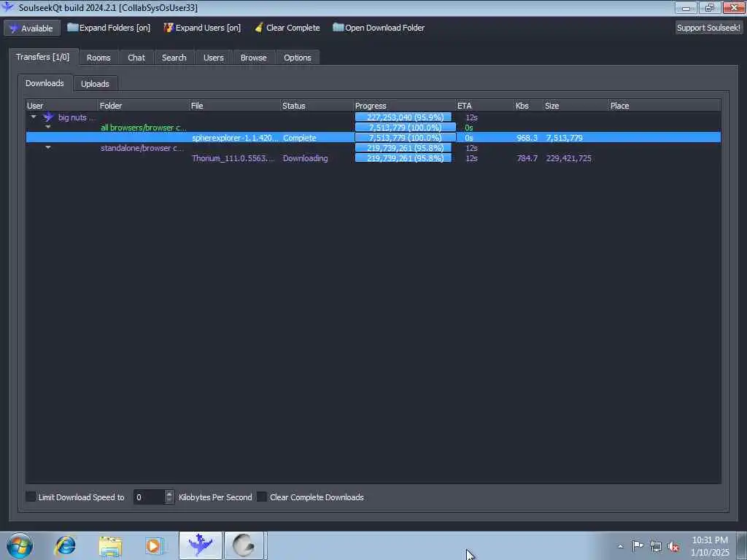Select the Thorium_111.0.5563 file

[x=233, y=158]
